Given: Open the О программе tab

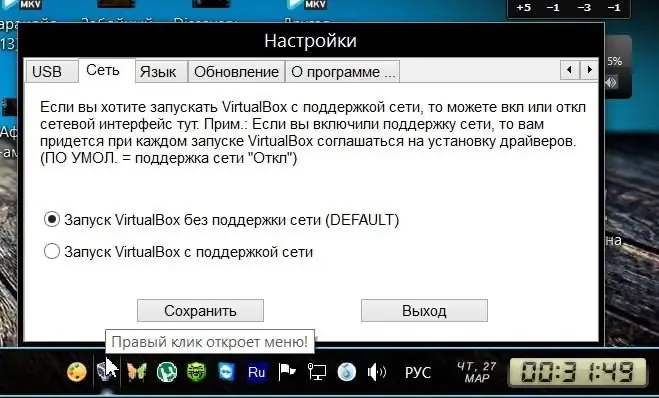Looking at the screenshot, I should click(343, 71).
